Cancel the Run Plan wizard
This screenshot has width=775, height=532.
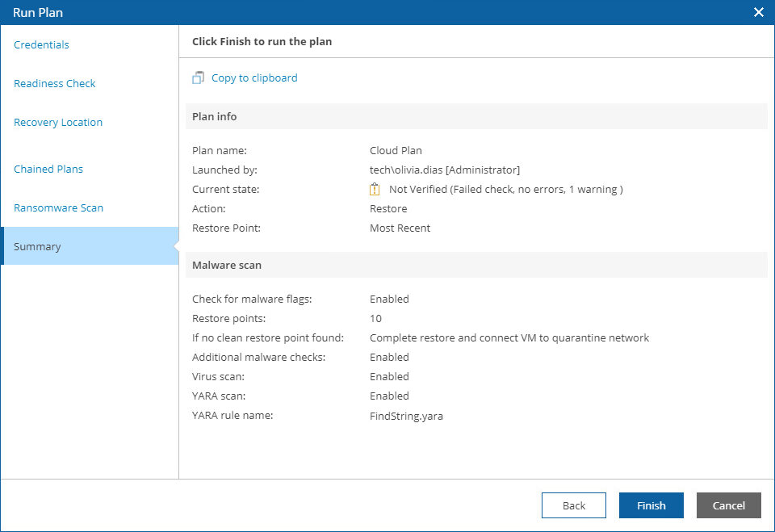point(728,505)
